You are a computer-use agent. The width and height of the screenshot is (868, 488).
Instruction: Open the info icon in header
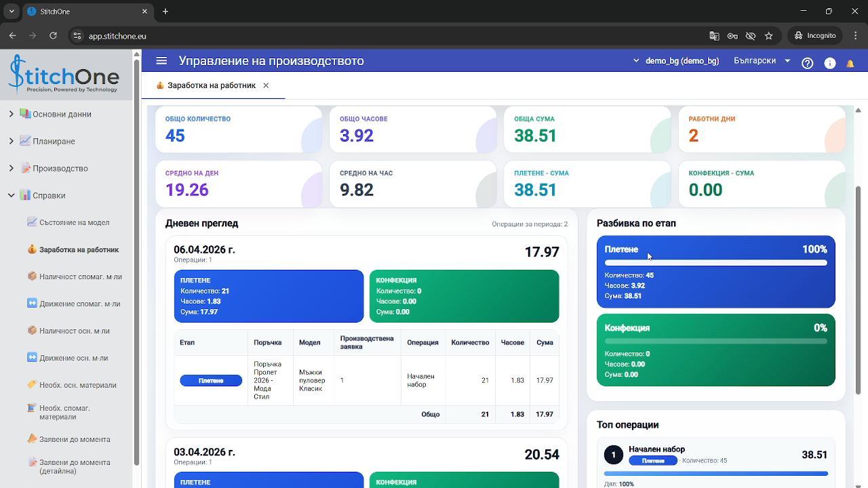tap(829, 63)
